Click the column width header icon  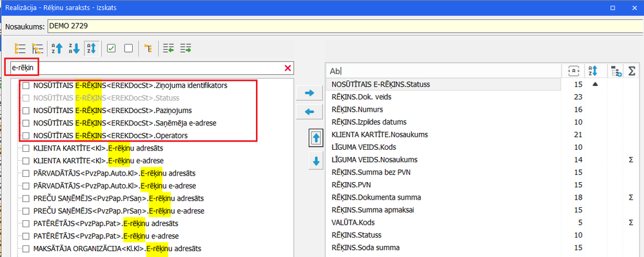573,71
